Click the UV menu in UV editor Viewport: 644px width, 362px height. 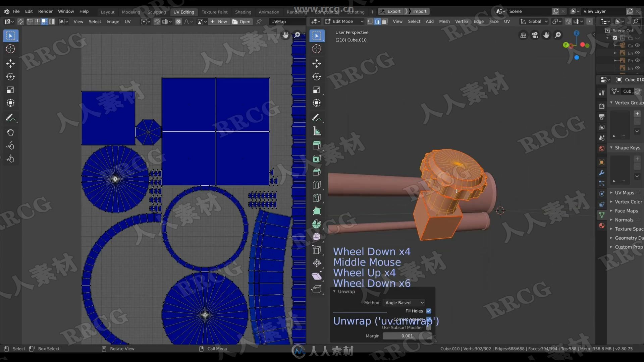click(x=128, y=21)
